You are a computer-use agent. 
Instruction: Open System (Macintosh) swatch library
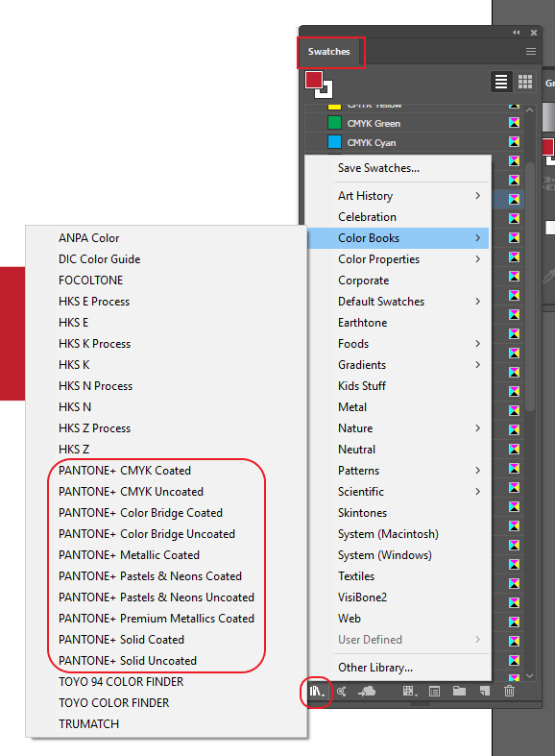(398, 534)
